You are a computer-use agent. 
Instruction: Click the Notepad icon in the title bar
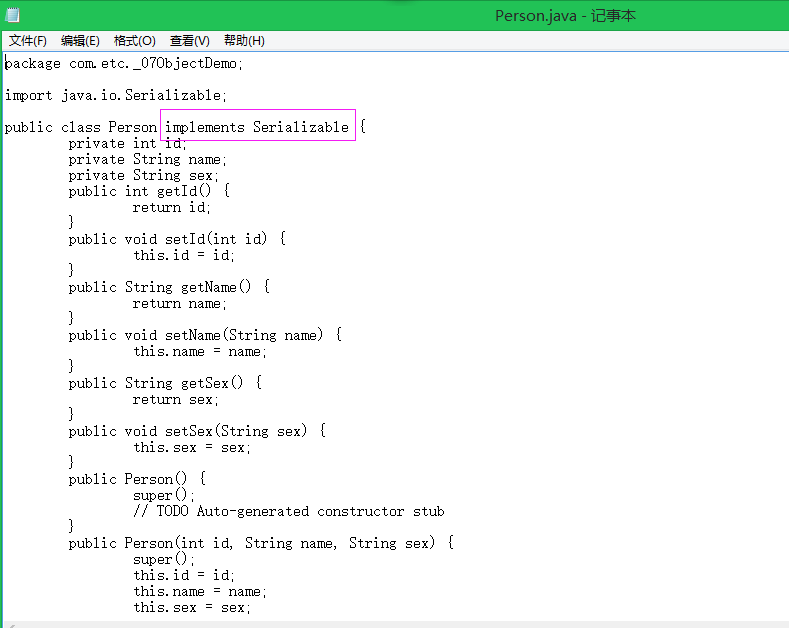pos(12,16)
